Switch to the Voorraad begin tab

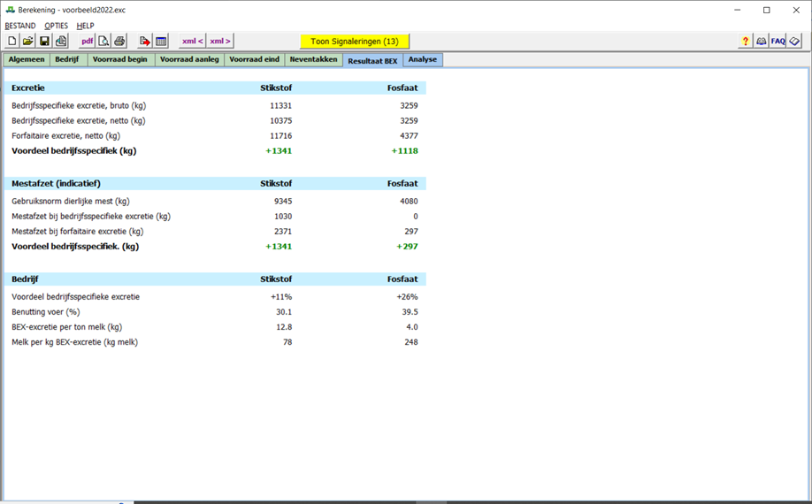[120, 60]
